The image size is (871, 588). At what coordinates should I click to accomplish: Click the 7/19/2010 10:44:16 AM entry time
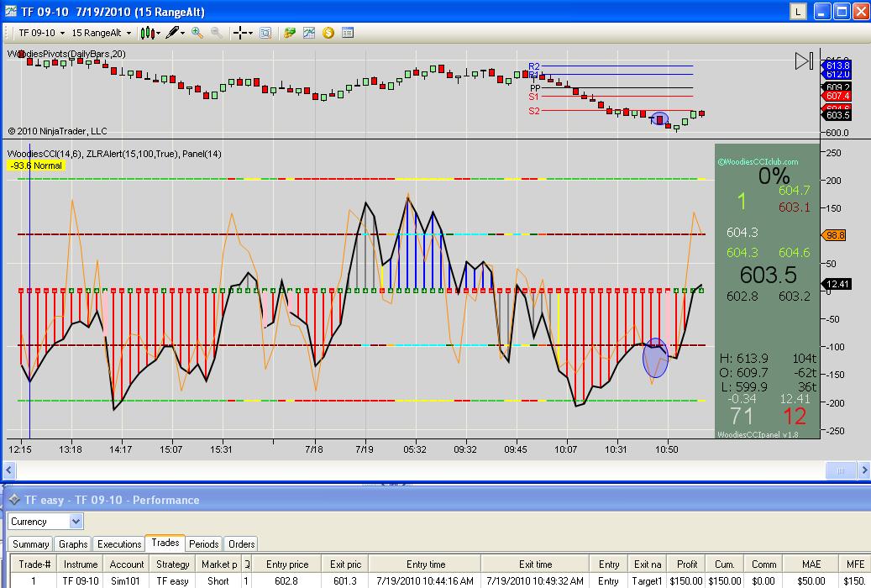[425, 580]
